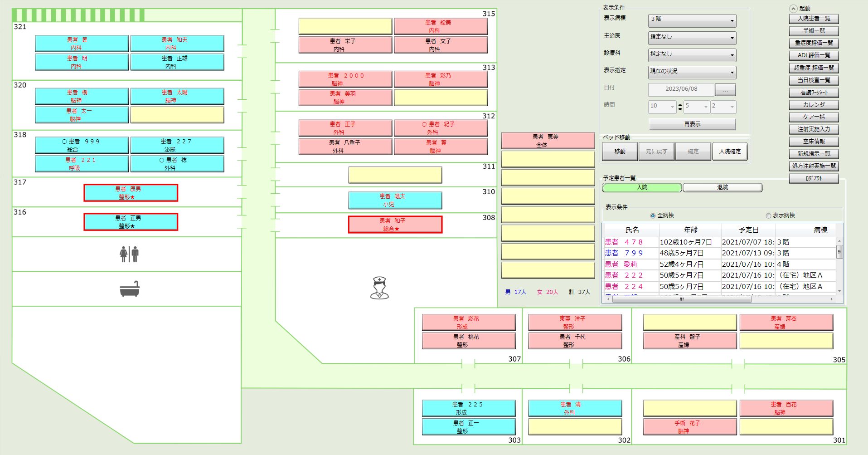Image resolution: width=868 pixels, height=455 pixels.
Task: Click the nurse station icon
Action: (379, 288)
